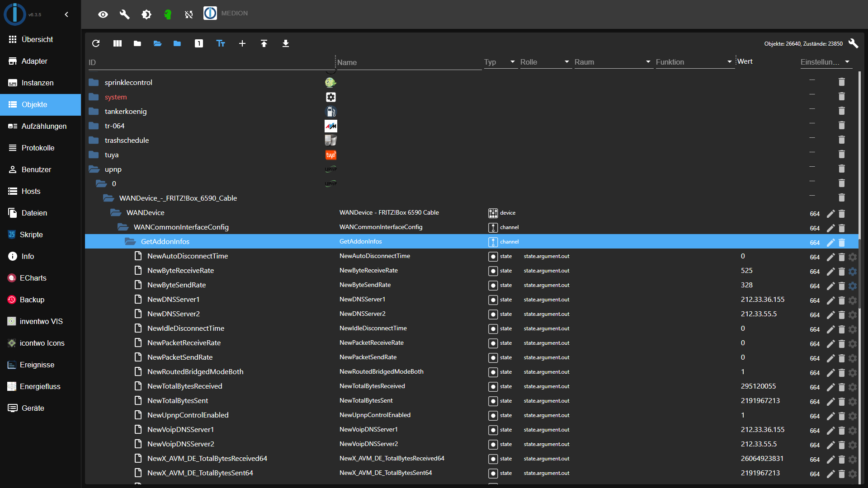
Task: Expand all folders with the open folder icon
Action: pos(157,43)
